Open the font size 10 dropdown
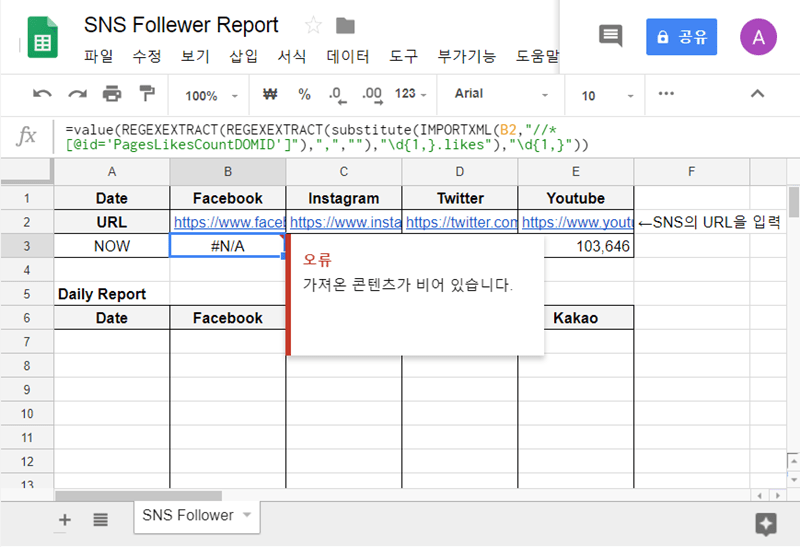800x547 pixels. (607, 95)
